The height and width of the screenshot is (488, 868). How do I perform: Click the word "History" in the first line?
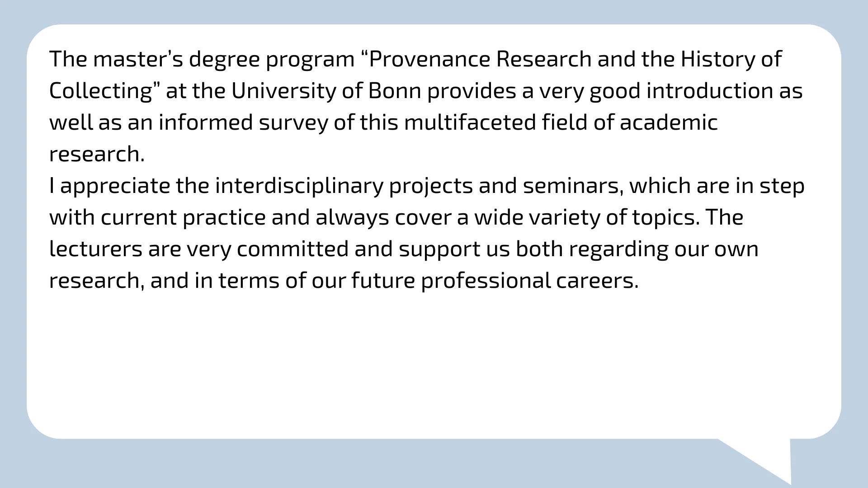pyautogui.click(x=717, y=59)
